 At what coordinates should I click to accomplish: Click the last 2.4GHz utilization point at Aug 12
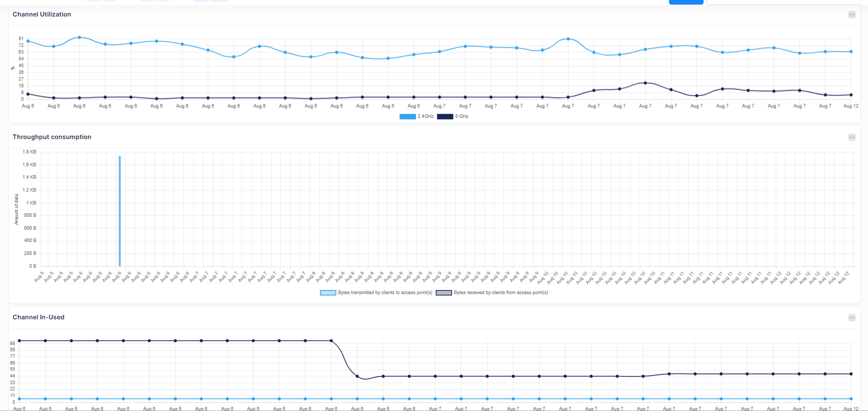pos(851,52)
